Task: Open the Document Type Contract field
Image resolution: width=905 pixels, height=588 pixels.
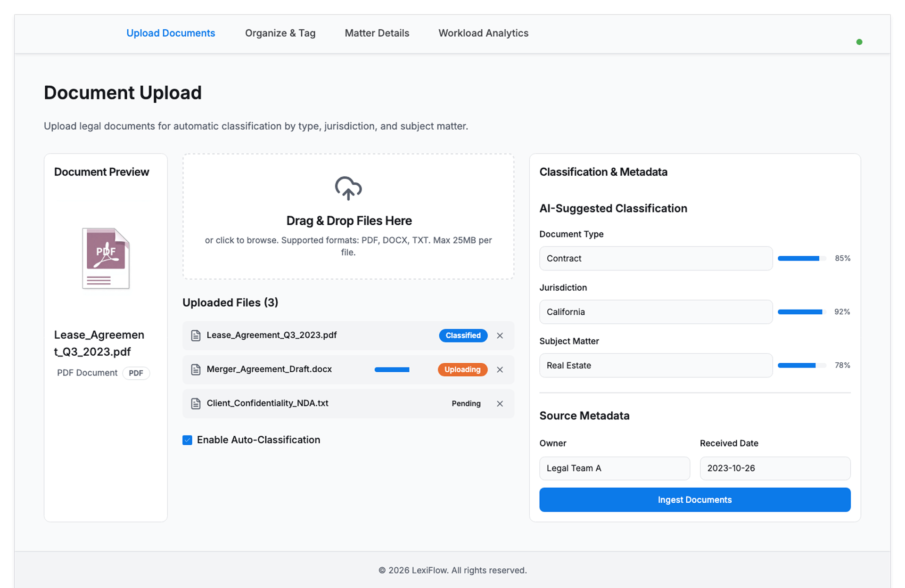Action: point(655,258)
